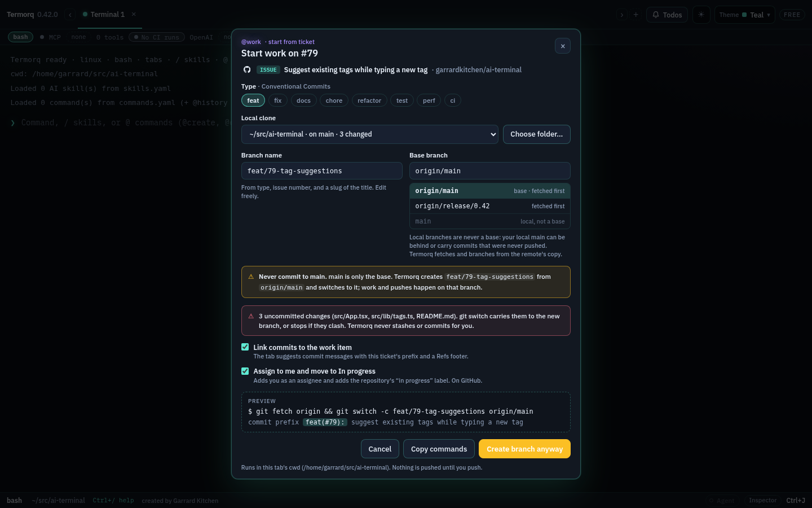The height and width of the screenshot is (508, 812).
Task: Toggle light/dark mode sun icon
Action: pyautogui.click(x=701, y=15)
